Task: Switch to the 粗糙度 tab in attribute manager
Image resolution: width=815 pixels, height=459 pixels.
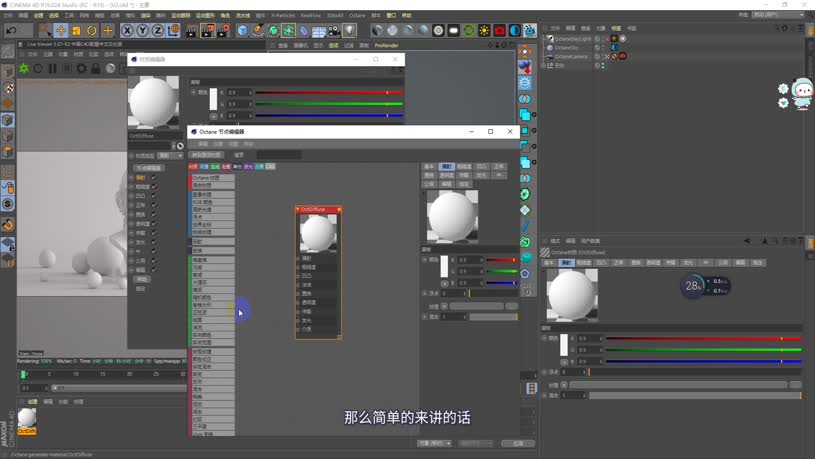Action: 584,263
